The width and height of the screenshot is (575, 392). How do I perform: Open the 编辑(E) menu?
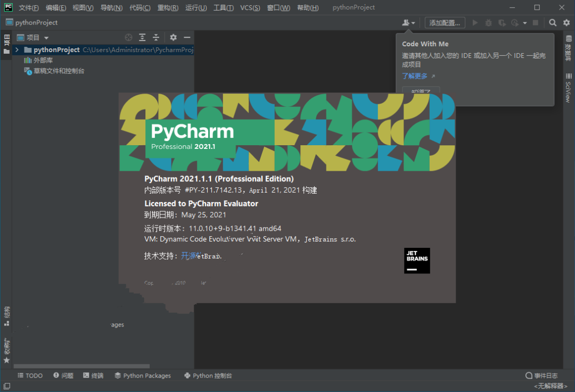[56, 7]
